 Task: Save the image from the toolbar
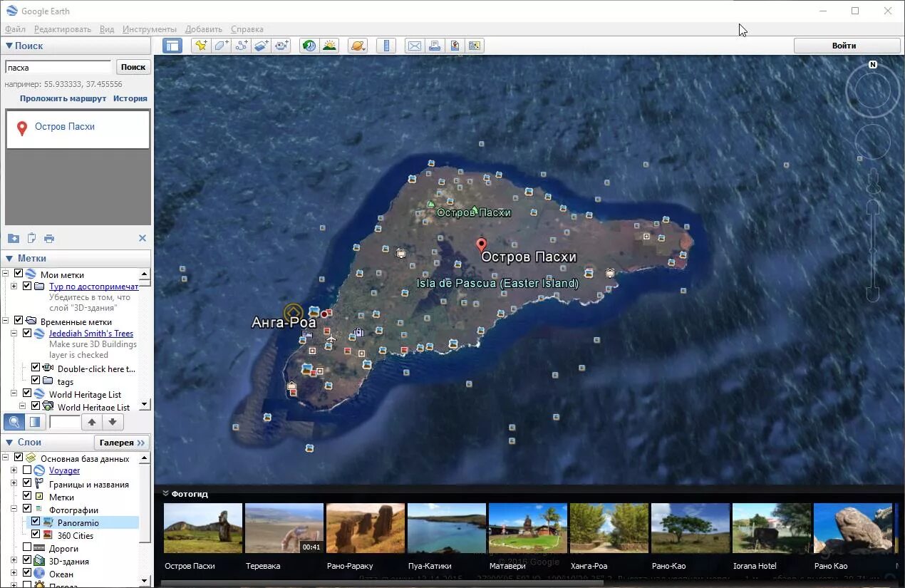click(x=455, y=46)
